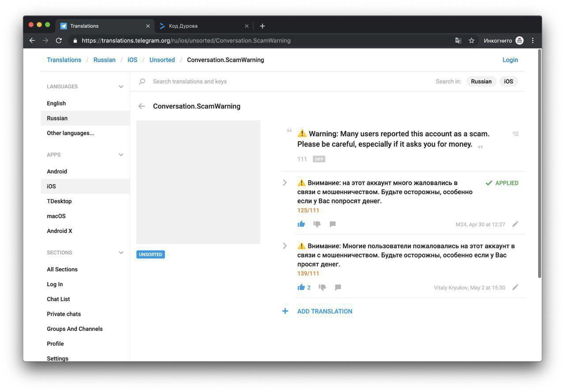Expand Vitaly Kryukov's translation with its chevron
Viewport: 565px width, 392px height.
pos(285,246)
